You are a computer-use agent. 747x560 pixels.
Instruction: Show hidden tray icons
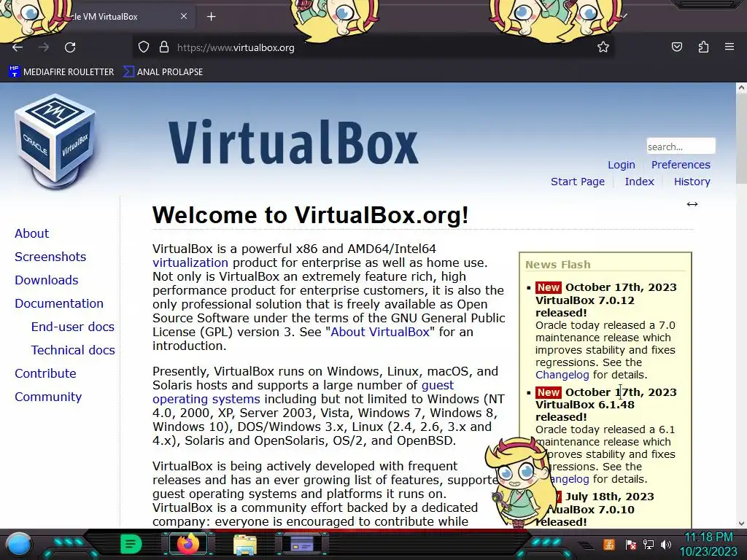(x=587, y=545)
